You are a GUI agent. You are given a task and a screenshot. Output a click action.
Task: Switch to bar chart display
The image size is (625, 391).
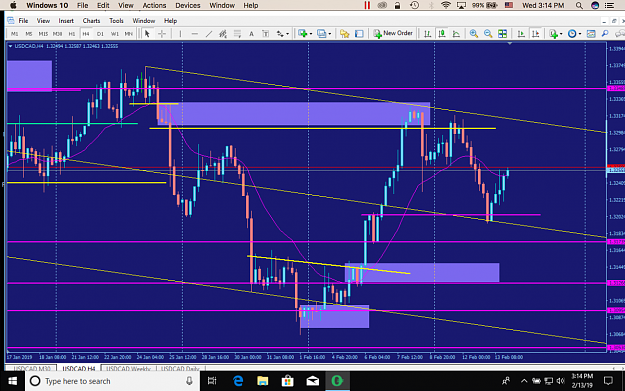(427, 34)
